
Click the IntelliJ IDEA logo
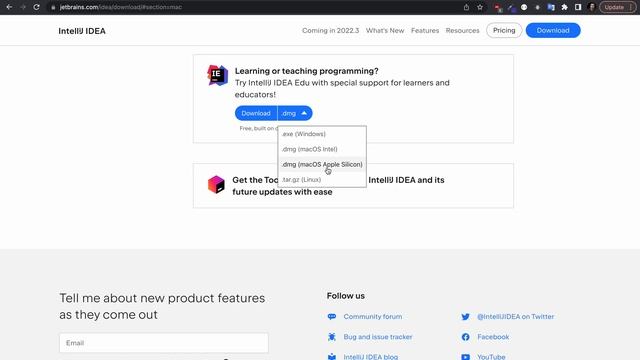coord(82,31)
